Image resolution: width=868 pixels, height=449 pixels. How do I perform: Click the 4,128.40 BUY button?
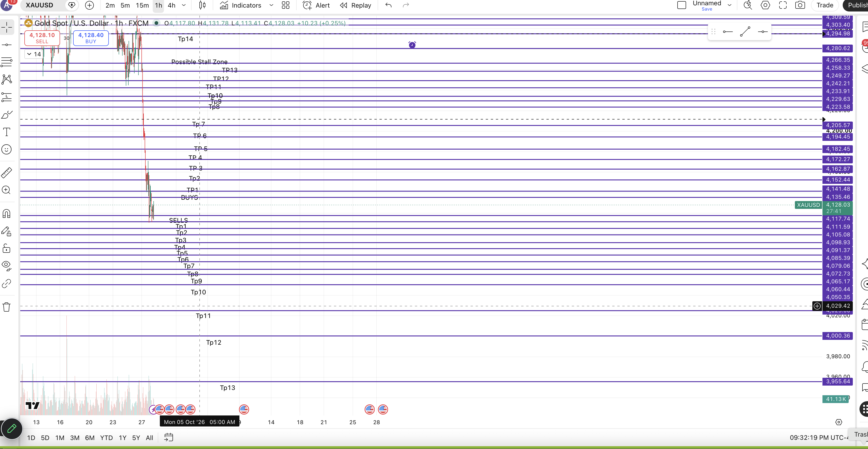click(91, 38)
